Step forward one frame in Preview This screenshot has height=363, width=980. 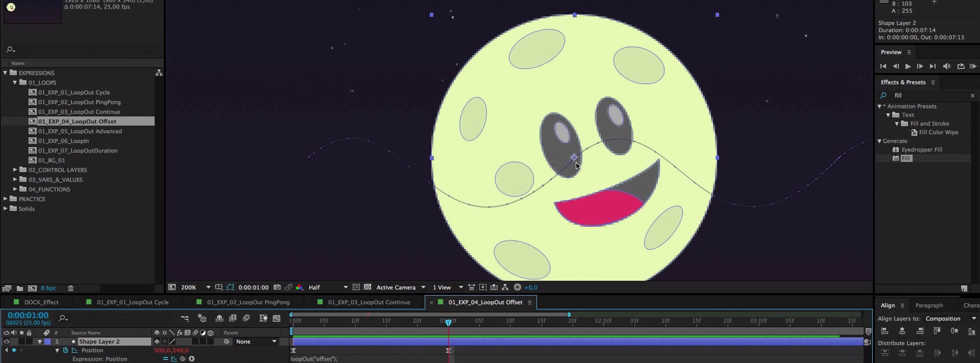click(920, 66)
